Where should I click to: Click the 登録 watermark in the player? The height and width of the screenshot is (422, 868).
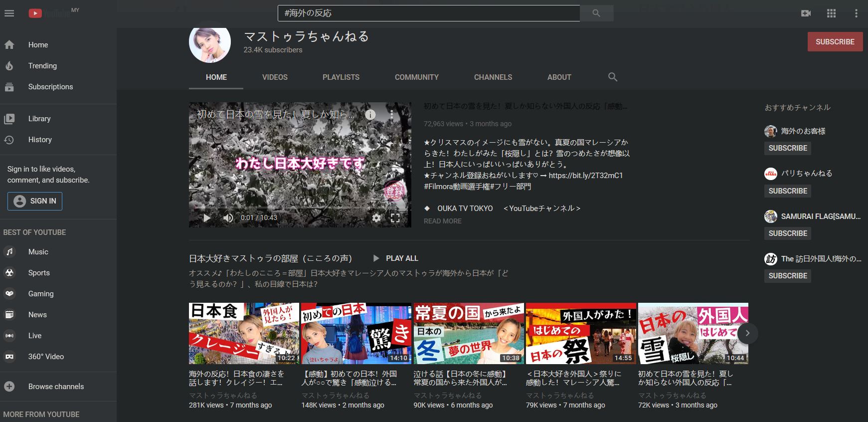pos(394,191)
